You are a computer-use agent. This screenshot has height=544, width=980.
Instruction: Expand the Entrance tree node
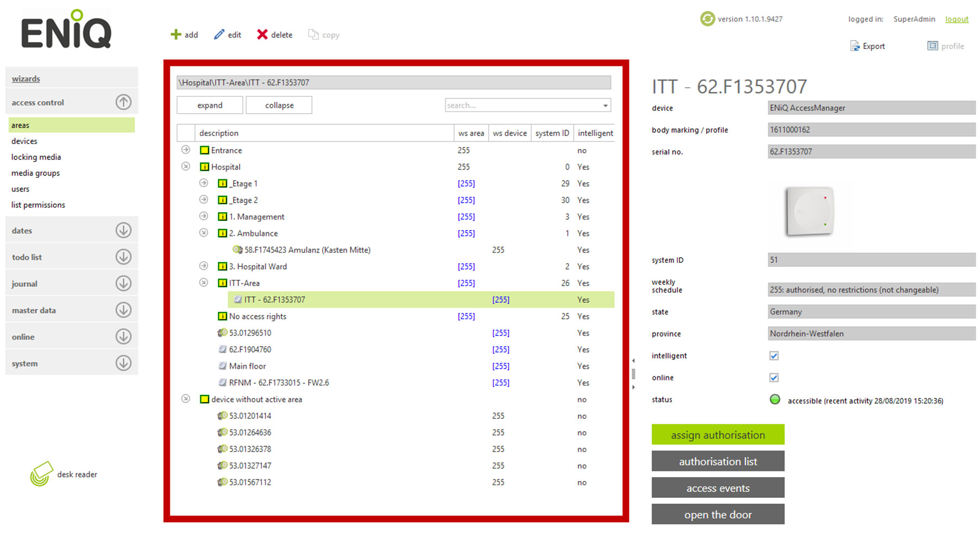186,150
